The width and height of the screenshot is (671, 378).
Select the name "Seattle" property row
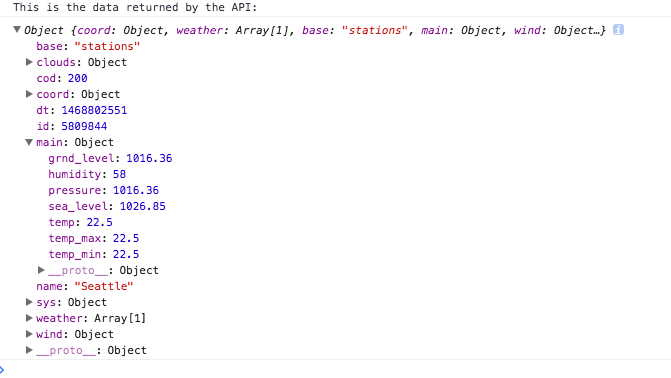point(85,286)
